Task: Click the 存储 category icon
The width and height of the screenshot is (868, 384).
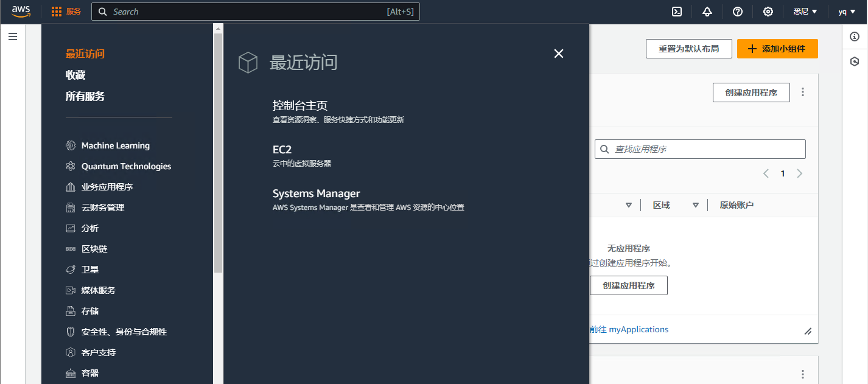Action: point(70,311)
